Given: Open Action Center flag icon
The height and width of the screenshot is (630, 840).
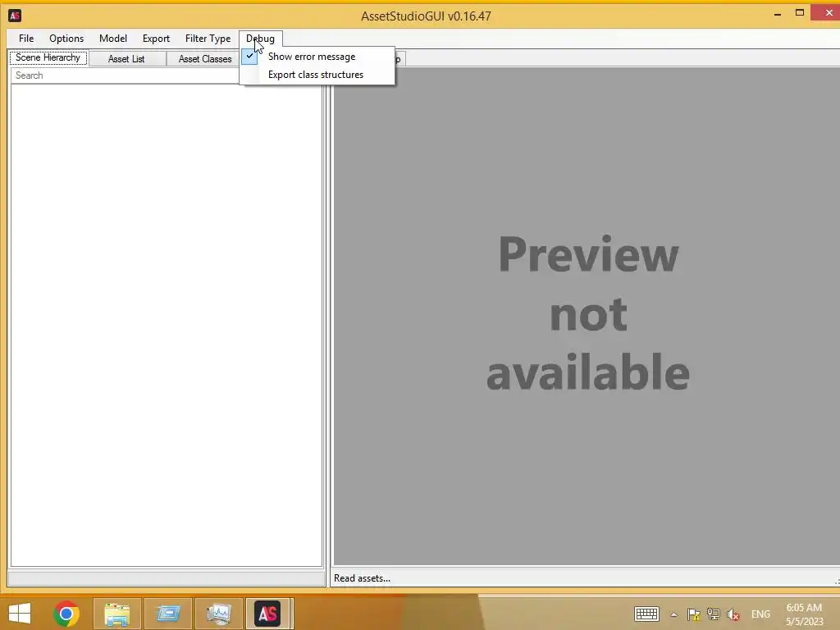Looking at the screenshot, I should (x=694, y=614).
